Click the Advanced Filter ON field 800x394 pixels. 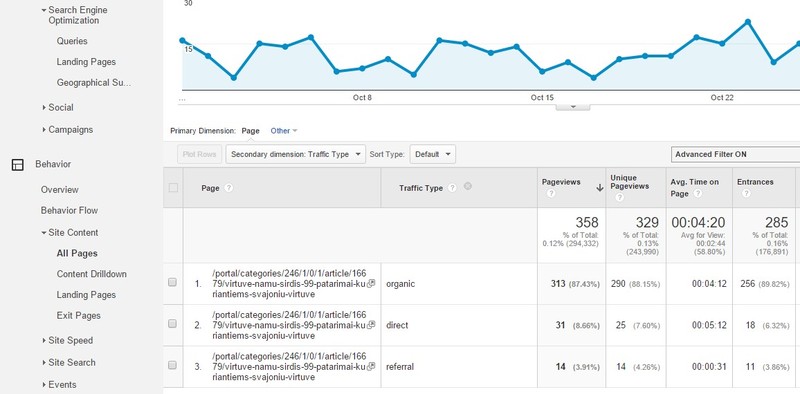click(735, 154)
